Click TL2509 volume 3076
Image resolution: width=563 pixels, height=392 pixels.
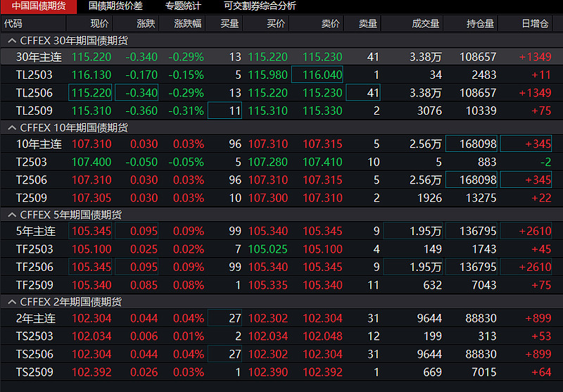point(429,110)
